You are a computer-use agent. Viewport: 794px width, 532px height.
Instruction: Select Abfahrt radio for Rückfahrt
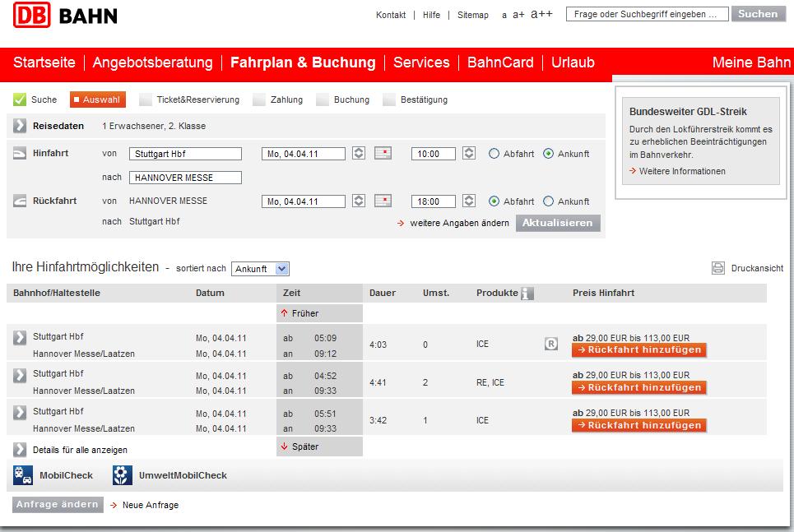494,201
